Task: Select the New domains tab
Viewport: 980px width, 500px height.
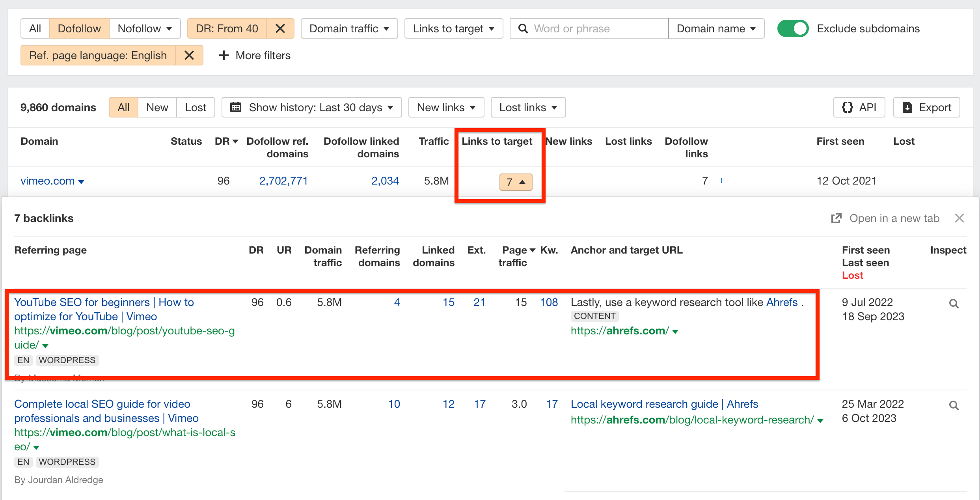Action: pos(157,107)
